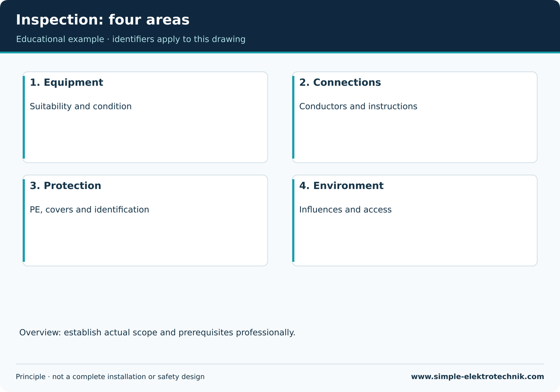This screenshot has height=392, width=560.
Task: Click the '4. Environment' card heading
Action: [x=342, y=186]
